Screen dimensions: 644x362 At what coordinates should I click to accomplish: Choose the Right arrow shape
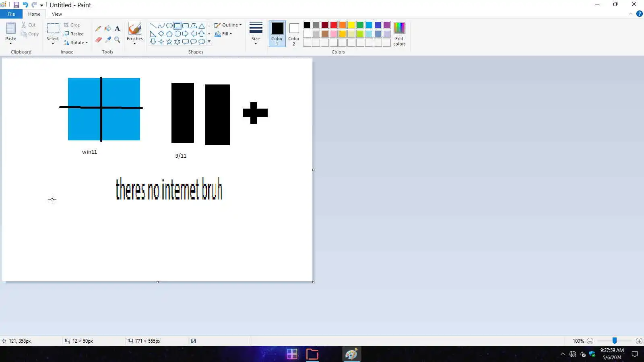185,34
